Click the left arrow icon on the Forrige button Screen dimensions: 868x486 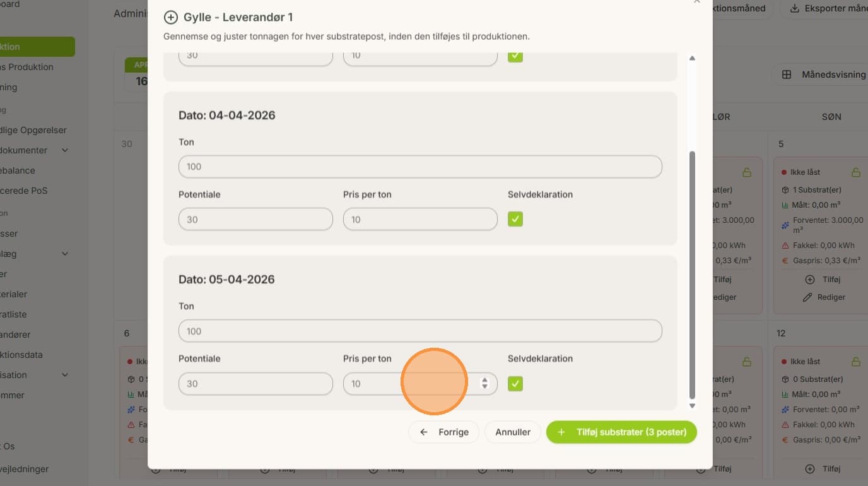coord(424,432)
